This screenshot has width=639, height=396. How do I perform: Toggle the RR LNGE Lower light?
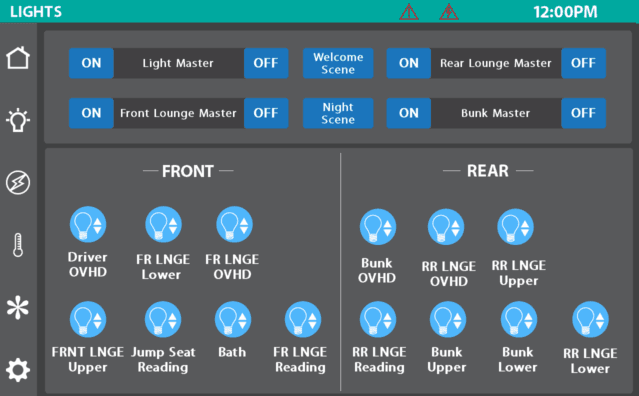coord(591,319)
